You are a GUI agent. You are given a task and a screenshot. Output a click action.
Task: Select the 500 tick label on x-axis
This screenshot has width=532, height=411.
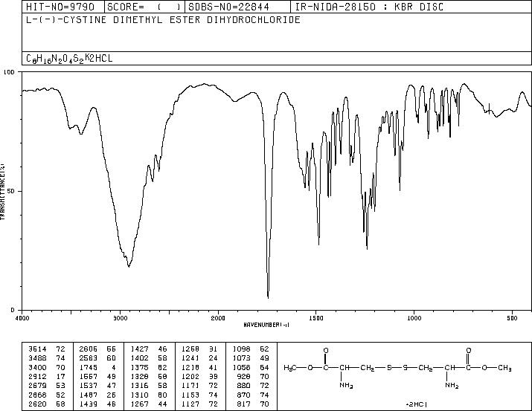(512, 318)
